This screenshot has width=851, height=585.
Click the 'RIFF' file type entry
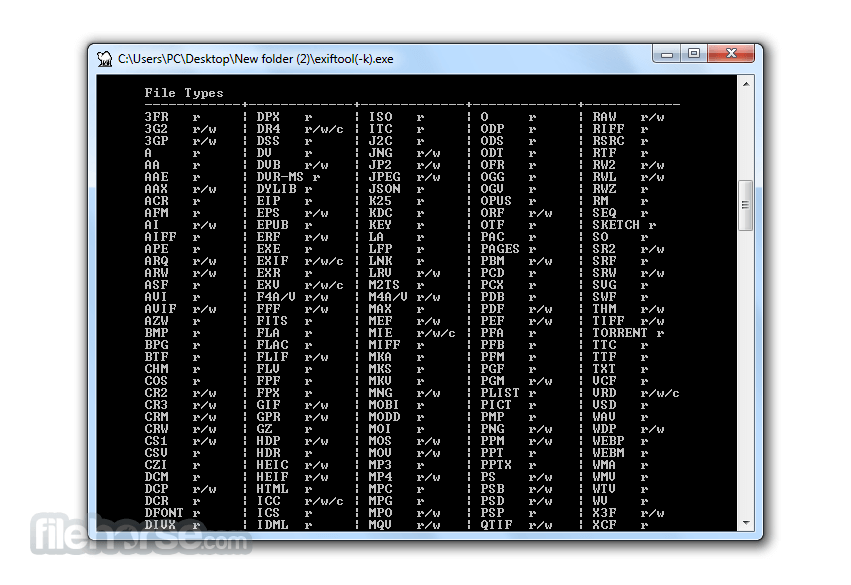tap(608, 129)
